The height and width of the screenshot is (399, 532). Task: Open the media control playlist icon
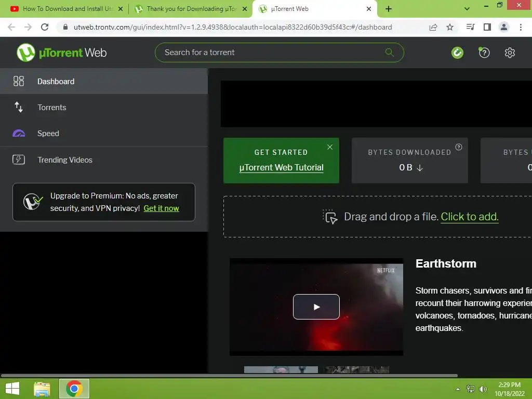470,27
